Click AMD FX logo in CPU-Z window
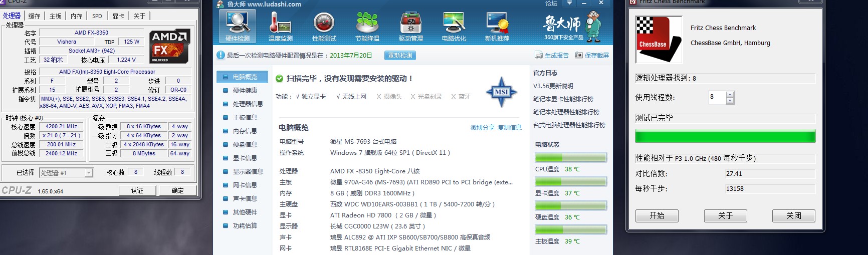868x255 pixels. pyautogui.click(x=169, y=46)
